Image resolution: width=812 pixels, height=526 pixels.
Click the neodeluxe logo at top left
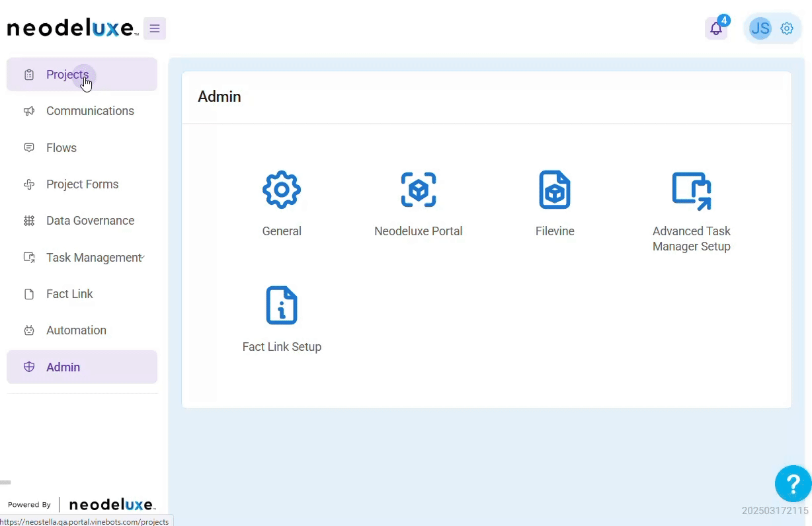pos(72,28)
